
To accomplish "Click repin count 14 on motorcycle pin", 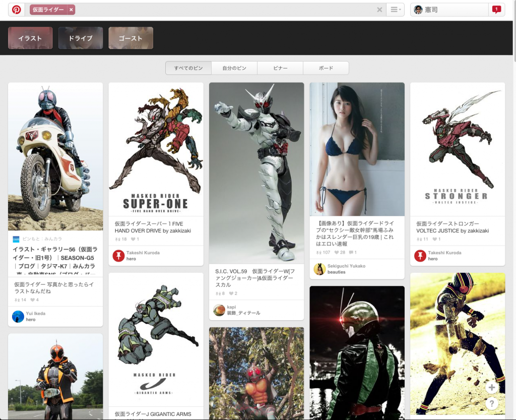I will pos(20,300).
